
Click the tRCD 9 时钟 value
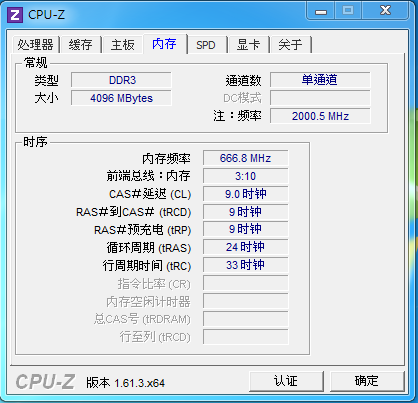(x=246, y=212)
